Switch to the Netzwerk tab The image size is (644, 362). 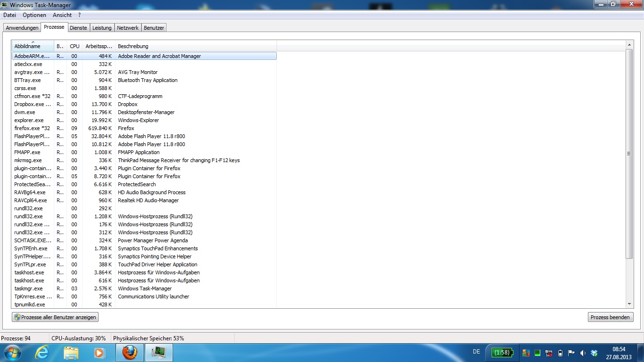(128, 28)
